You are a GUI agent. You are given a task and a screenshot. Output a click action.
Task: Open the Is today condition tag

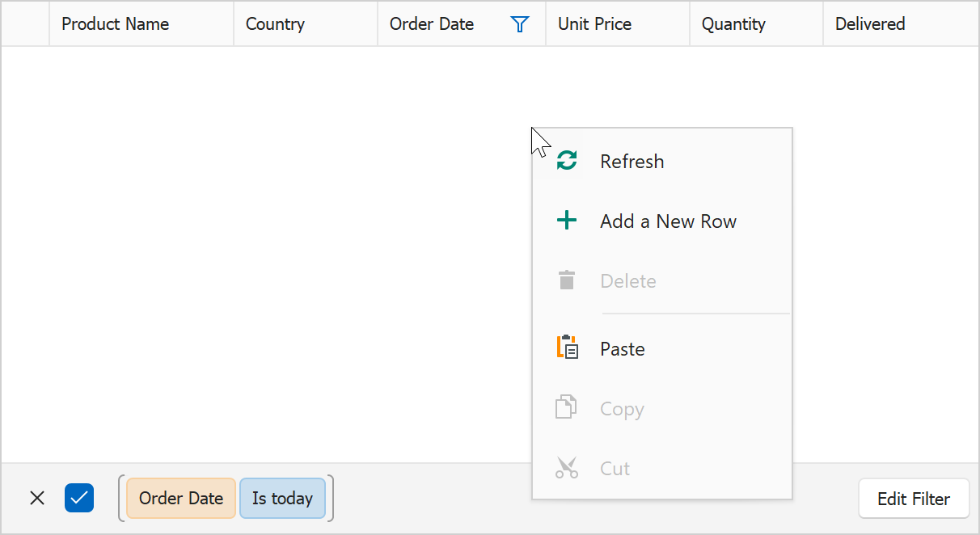(x=282, y=498)
